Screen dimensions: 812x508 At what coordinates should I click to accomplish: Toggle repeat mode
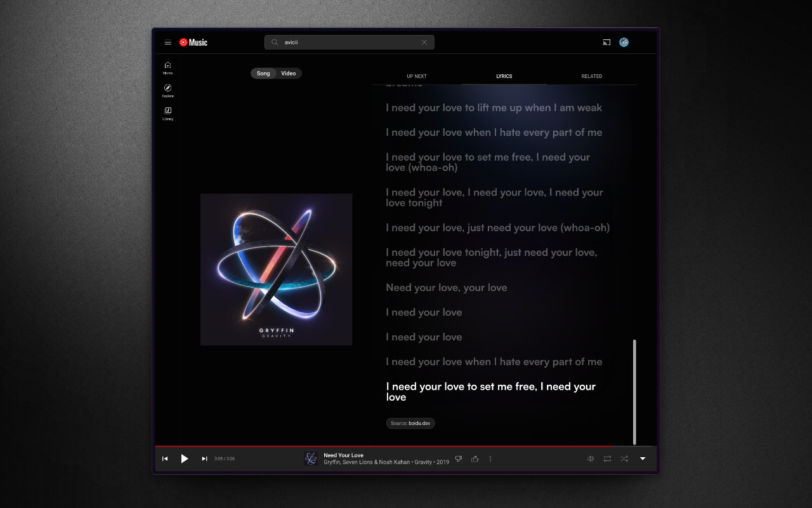click(608, 458)
